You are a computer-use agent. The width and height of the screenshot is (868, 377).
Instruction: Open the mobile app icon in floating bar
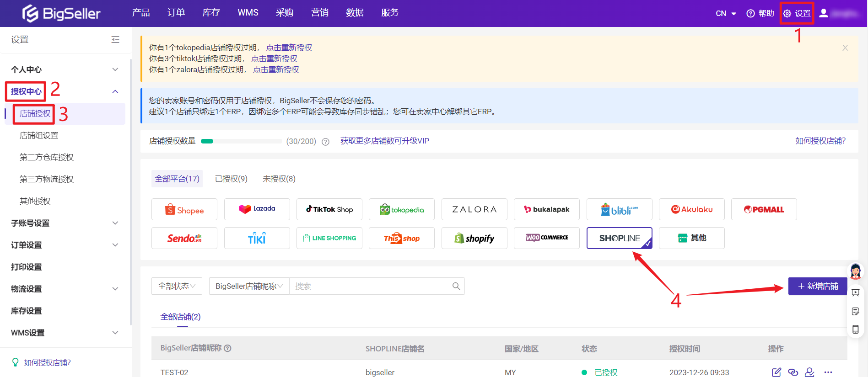[856, 329]
